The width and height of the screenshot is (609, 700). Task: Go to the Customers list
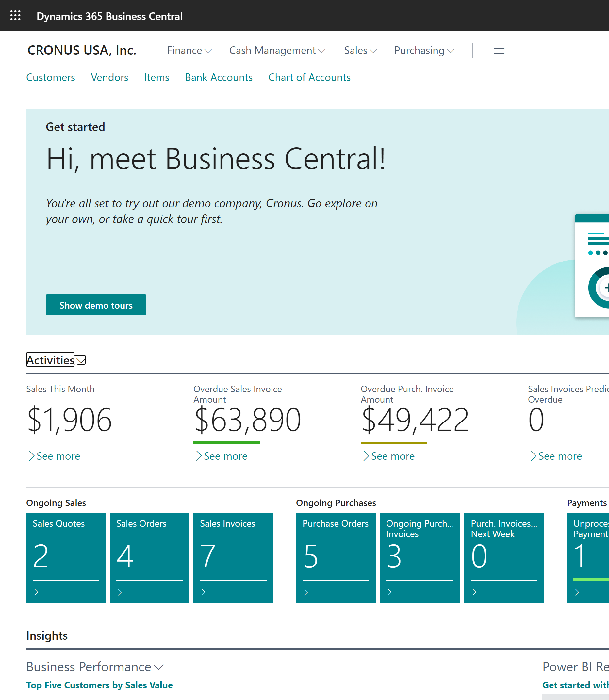51,77
